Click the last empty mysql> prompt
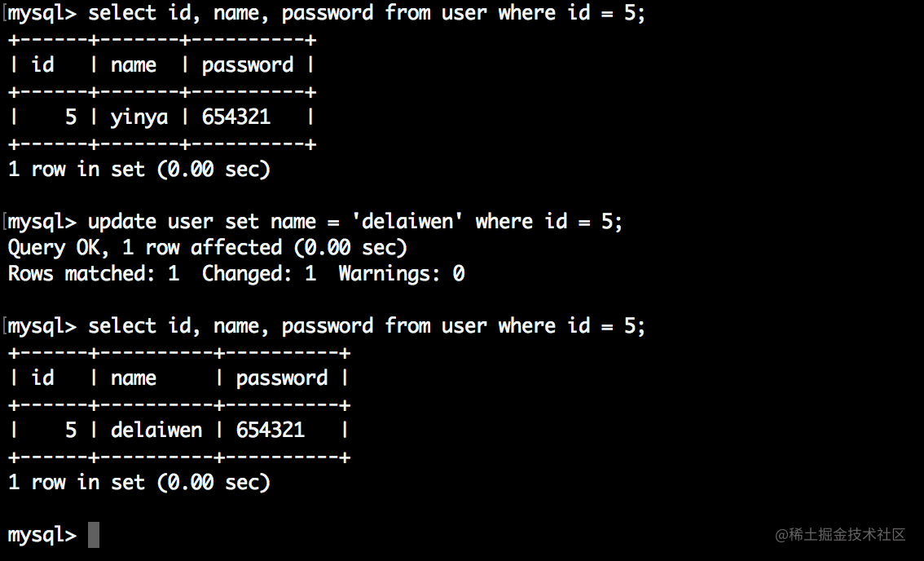 [x=42, y=535]
